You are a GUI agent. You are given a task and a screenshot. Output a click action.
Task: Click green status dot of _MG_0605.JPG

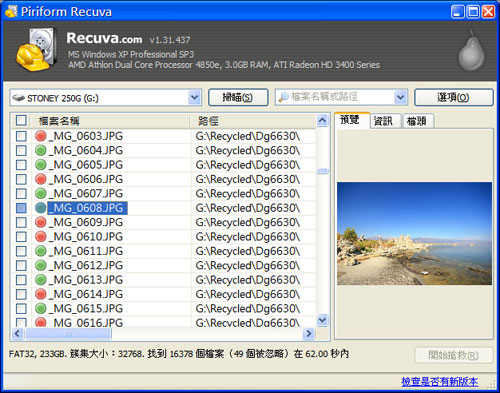pos(41,165)
